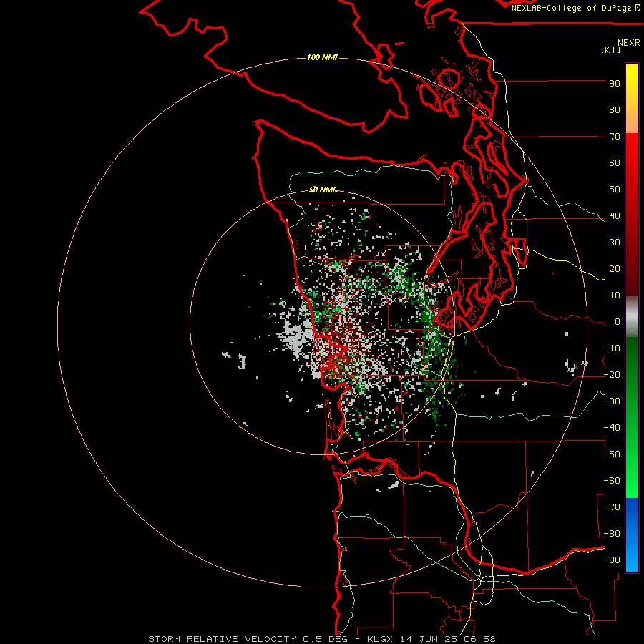The height and width of the screenshot is (644, 644).
Task: Click the 60 knot scale label
Action: click(615, 163)
